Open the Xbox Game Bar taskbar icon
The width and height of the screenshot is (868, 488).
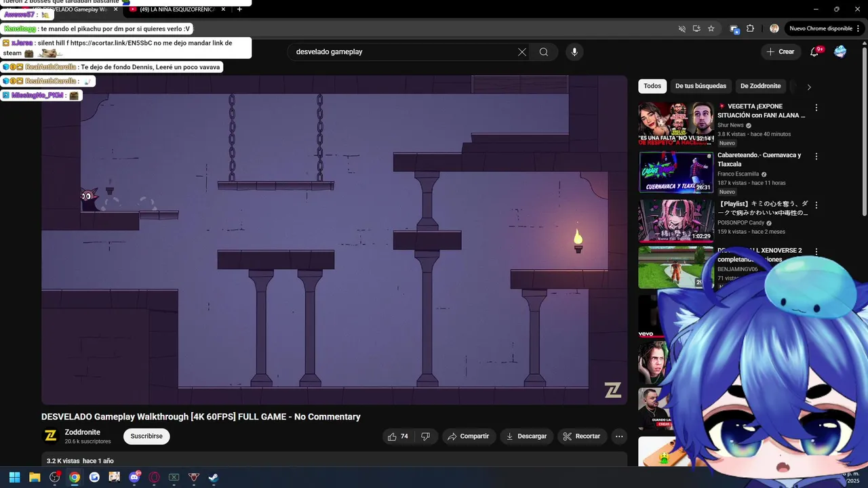pyautogui.click(x=174, y=477)
